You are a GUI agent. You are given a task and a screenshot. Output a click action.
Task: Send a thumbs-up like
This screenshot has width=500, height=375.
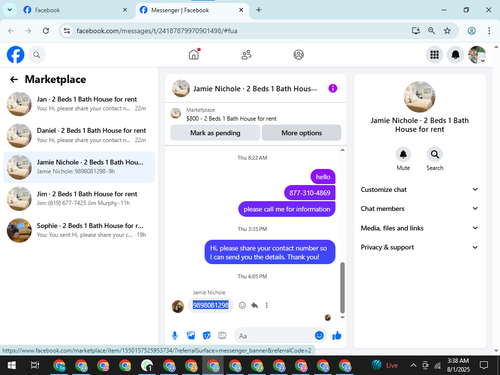337,335
